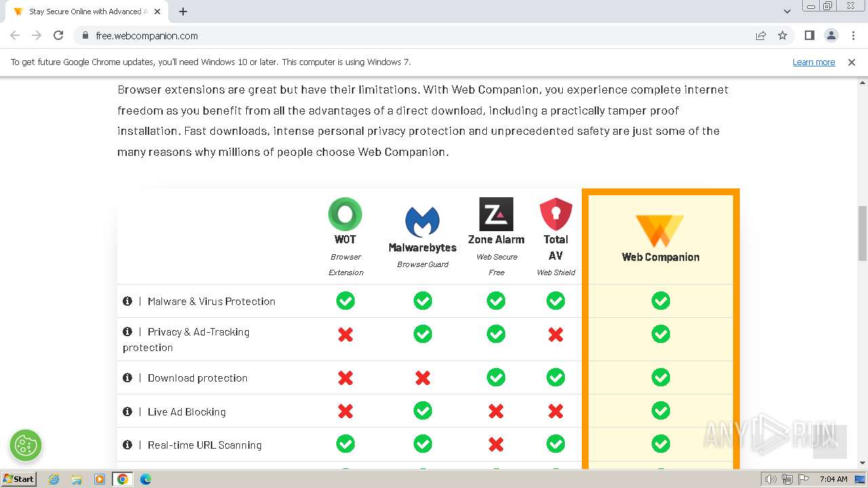
Task: Click the cookie settings icon
Action: (26, 445)
